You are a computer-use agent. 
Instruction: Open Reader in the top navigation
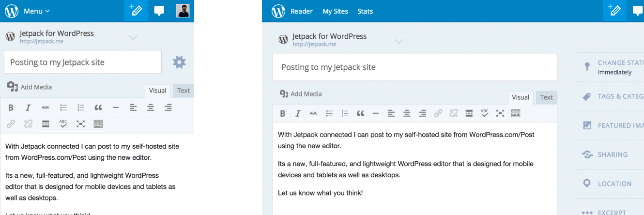(x=301, y=11)
